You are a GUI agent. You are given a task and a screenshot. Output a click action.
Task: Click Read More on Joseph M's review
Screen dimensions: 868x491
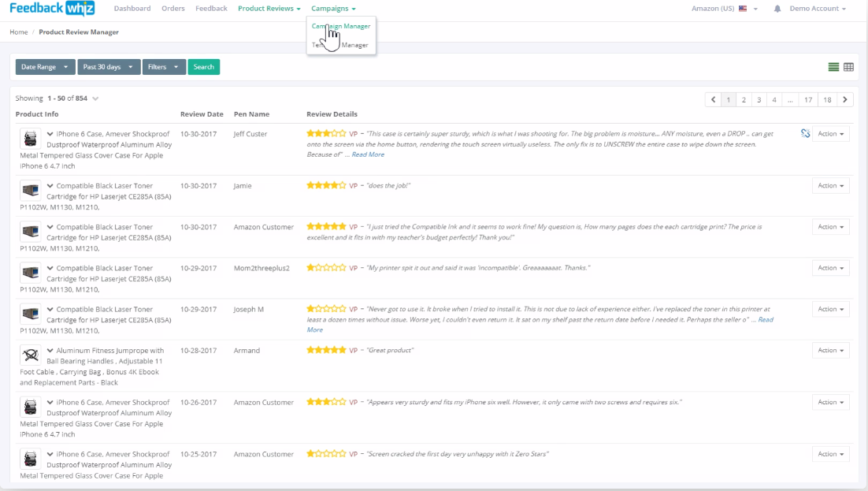pos(766,320)
